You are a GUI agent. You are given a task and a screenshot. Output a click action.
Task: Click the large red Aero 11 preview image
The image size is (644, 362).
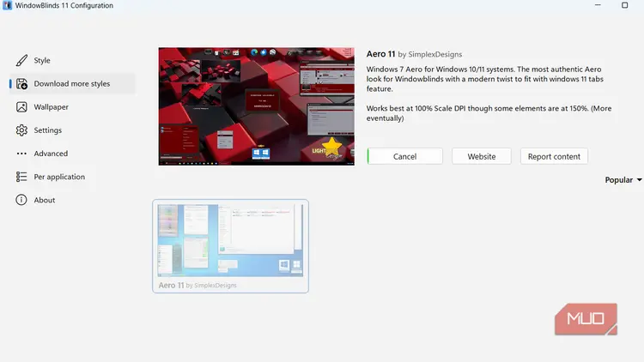[x=256, y=106]
